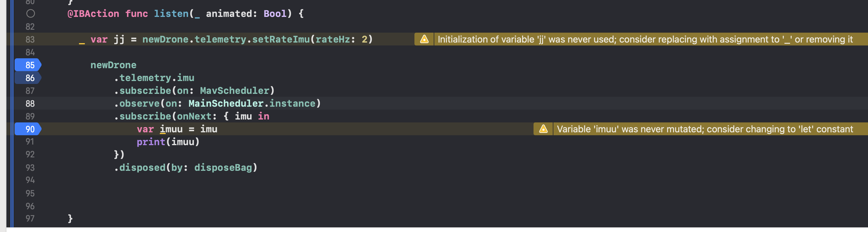Click line number 97 in gutter
This screenshot has height=232, width=868.
[30, 219]
